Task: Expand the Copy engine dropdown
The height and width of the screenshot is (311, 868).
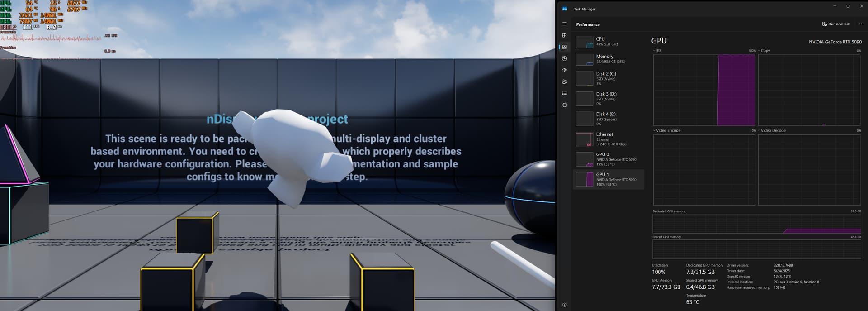Action: [764, 51]
